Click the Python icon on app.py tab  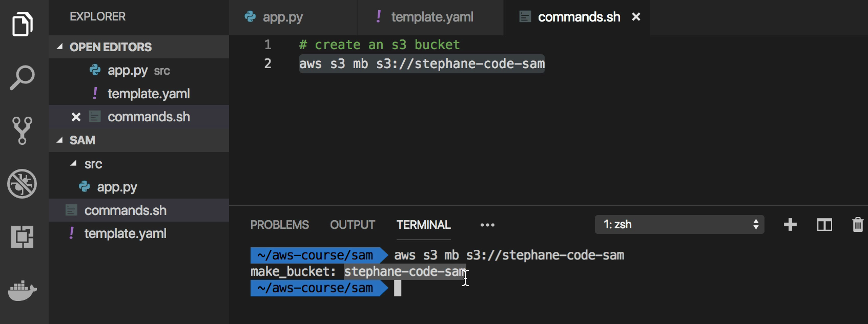[250, 17]
